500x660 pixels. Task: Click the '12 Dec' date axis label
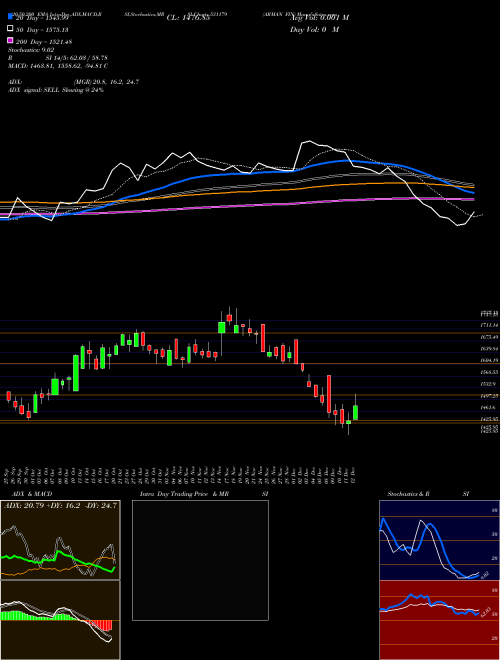(x=352, y=475)
